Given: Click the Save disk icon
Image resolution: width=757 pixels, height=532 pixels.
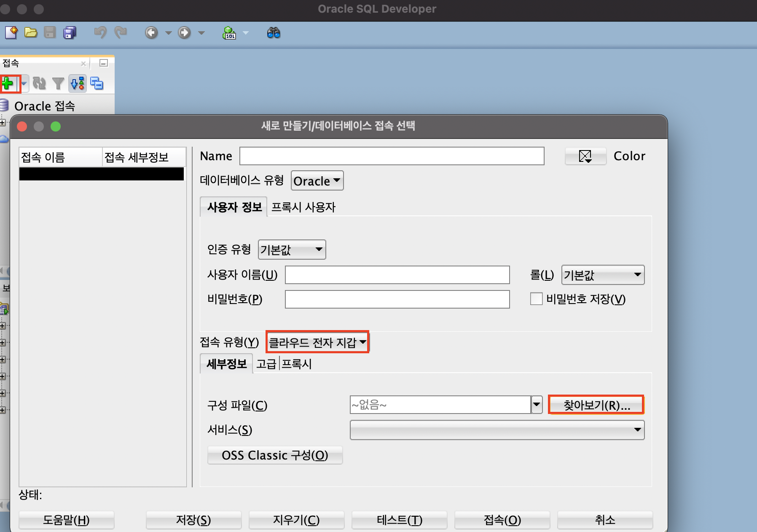Looking at the screenshot, I should 50,32.
